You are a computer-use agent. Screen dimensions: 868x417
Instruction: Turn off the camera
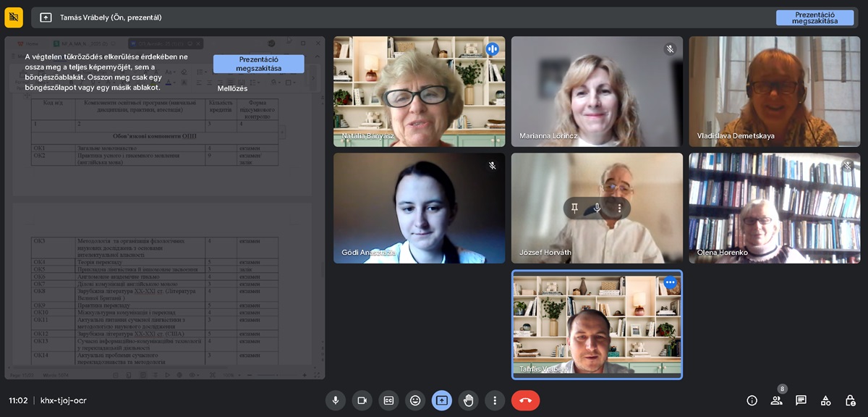pyautogui.click(x=362, y=400)
